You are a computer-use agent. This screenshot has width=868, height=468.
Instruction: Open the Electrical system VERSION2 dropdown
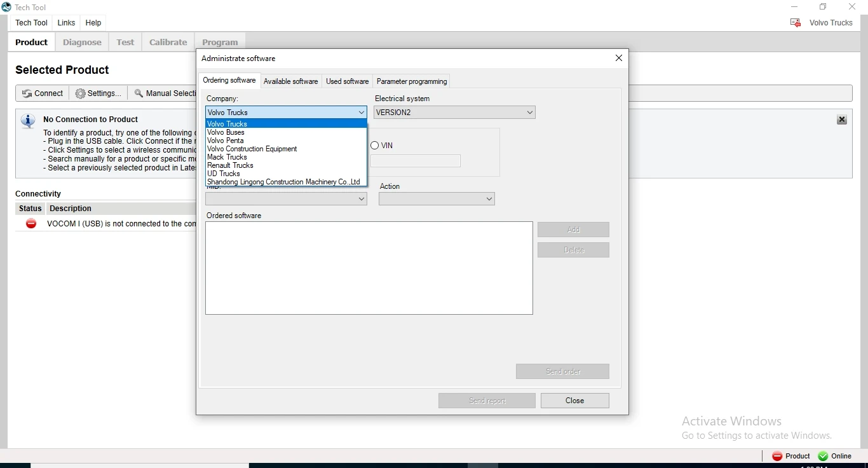point(529,113)
